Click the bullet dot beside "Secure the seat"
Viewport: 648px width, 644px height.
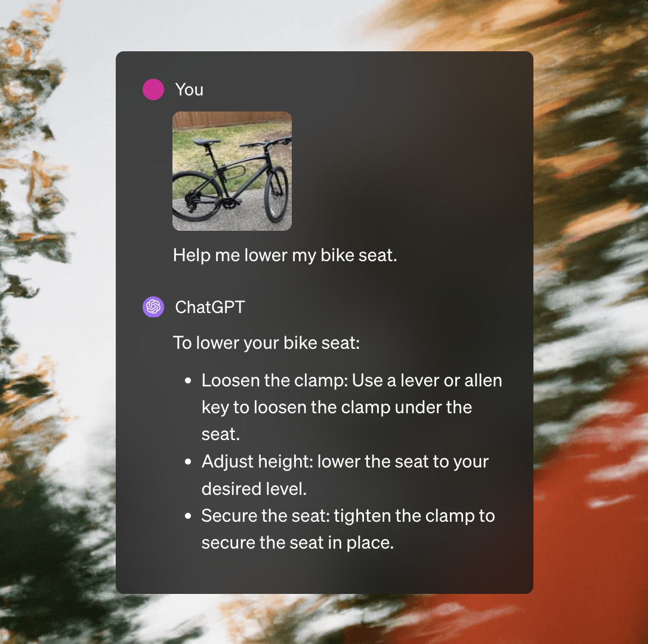tap(188, 516)
